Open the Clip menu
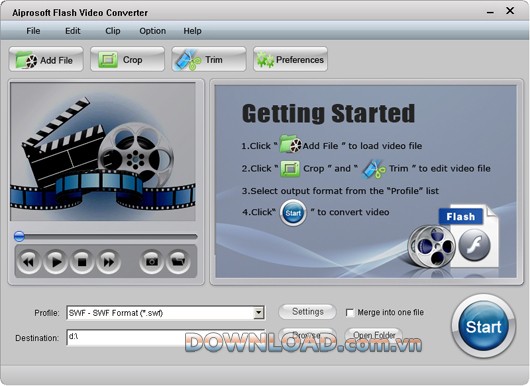This screenshot has height=386, width=530. (x=113, y=31)
